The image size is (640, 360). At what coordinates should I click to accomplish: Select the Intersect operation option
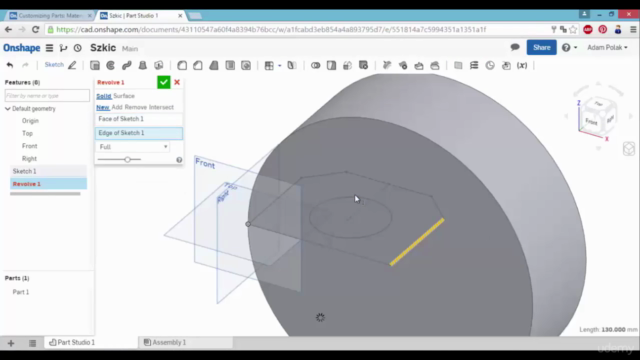pyautogui.click(x=161, y=107)
